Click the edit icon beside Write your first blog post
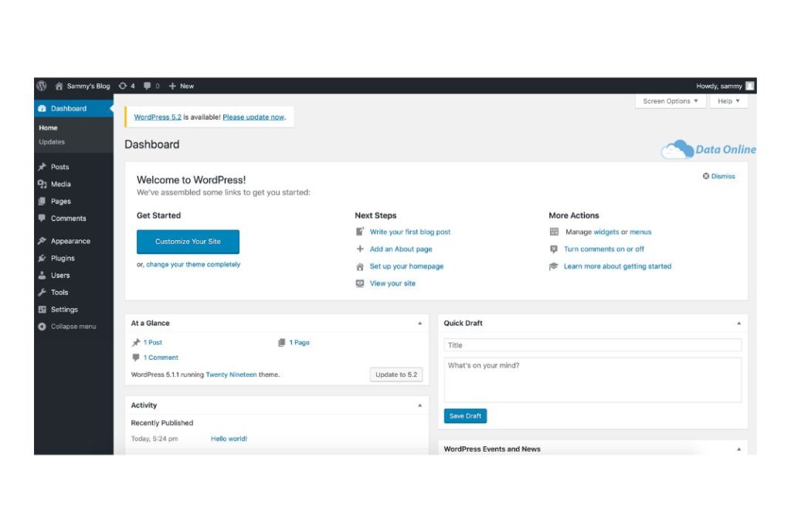791x532 pixels. (360, 232)
